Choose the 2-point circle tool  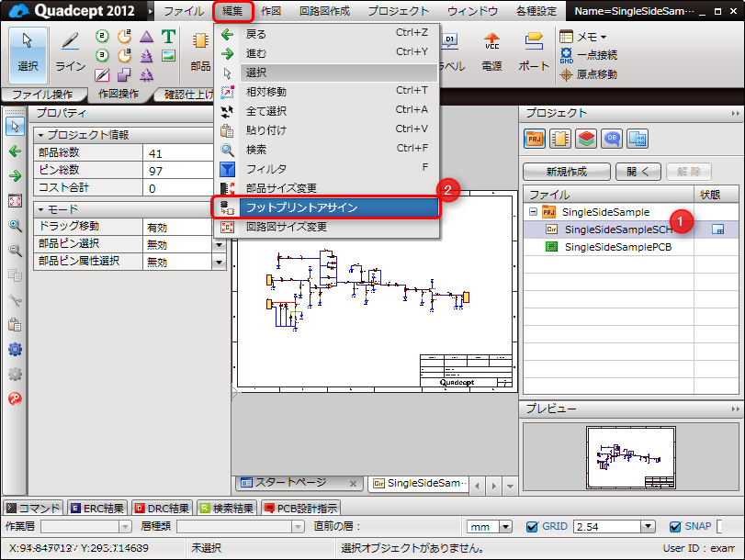(x=102, y=36)
